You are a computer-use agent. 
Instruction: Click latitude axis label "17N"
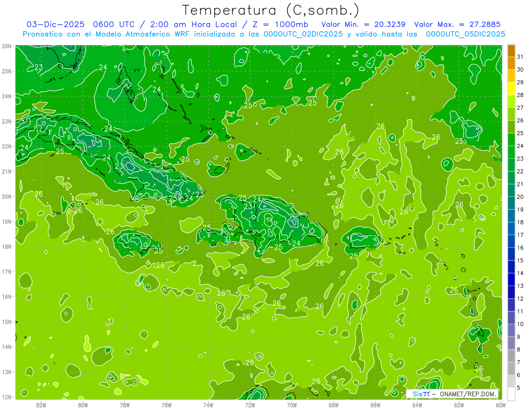(x=7, y=271)
